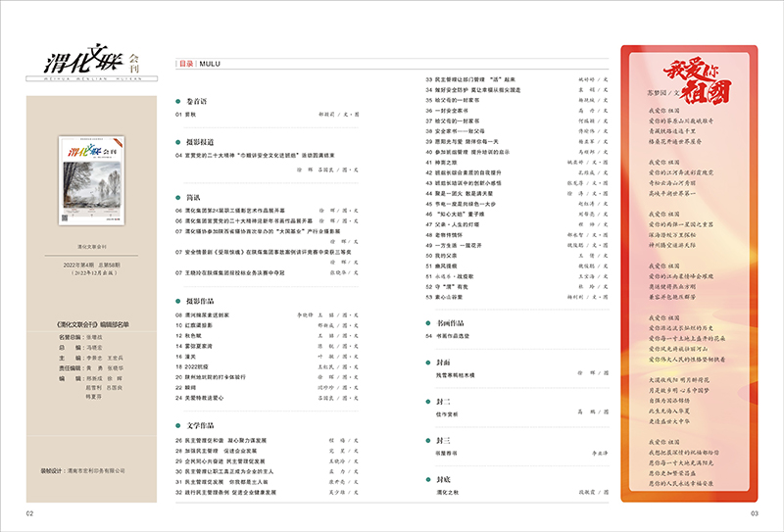
Task: Click green bullet beside 摄影报道 heading
Action: click(178, 141)
